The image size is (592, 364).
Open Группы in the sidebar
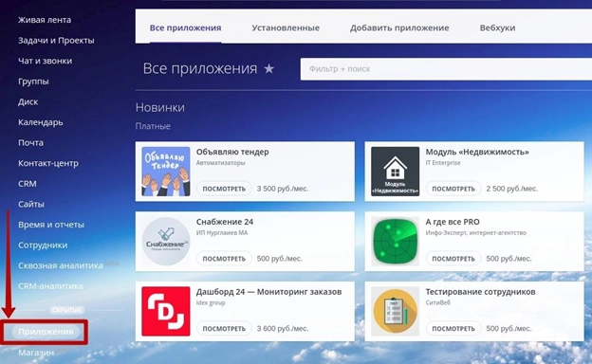click(x=33, y=82)
